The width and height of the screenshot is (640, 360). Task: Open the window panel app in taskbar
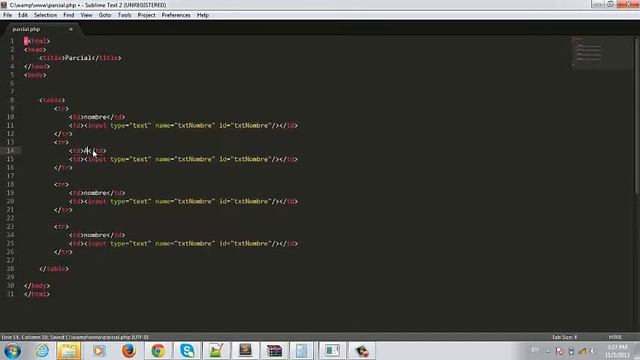(x=332, y=351)
